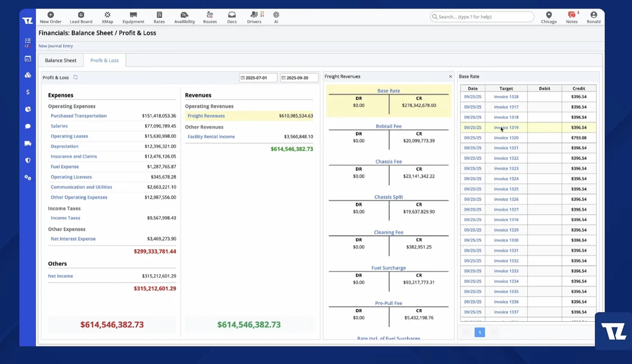Open Income Taxes account link
Viewport: 632px width, 364px height.
tap(65, 218)
